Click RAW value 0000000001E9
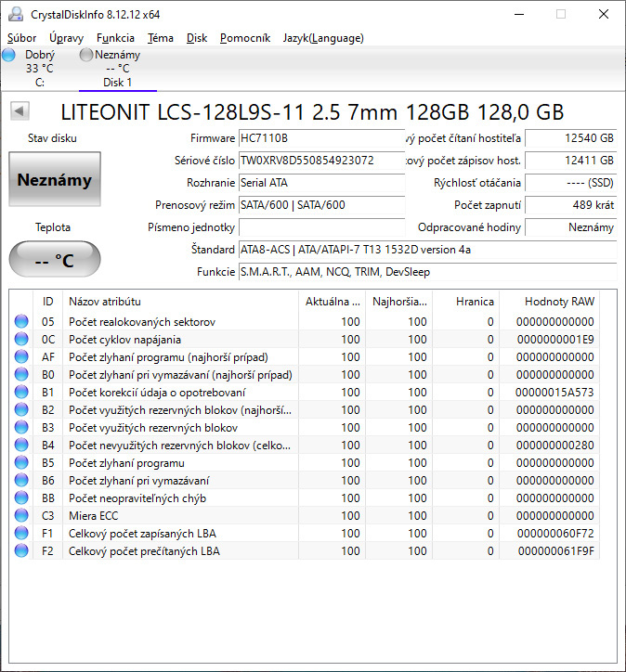This screenshot has height=672, width=626. point(555,340)
